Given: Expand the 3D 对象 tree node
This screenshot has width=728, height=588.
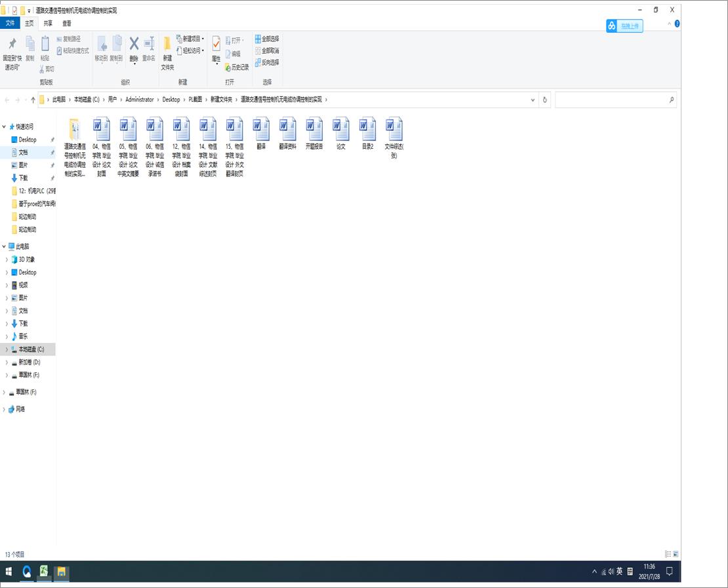Looking at the screenshot, I should click(x=7, y=260).
